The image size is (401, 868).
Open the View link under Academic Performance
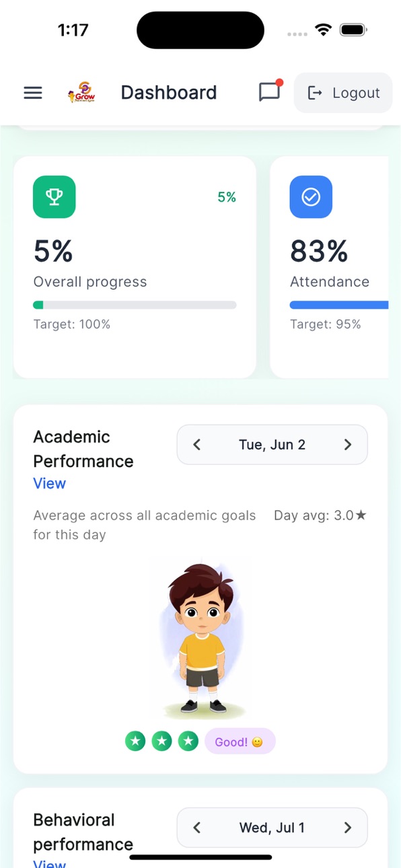tap(50, 484)
